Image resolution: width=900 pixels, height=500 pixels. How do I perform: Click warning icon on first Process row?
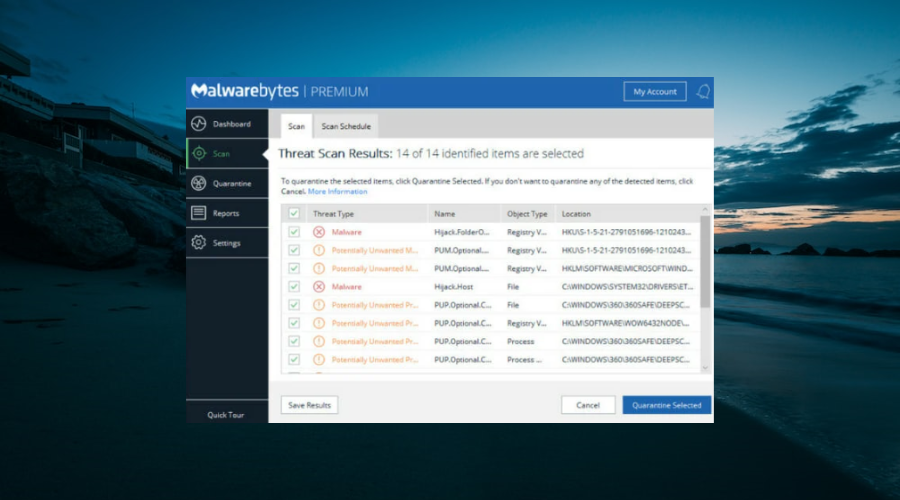coord(319,341)
